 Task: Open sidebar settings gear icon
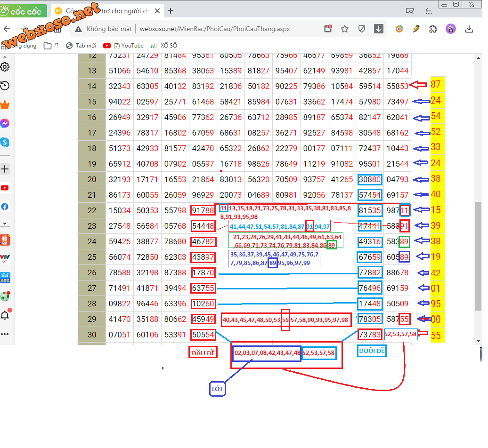pos(5,67)
